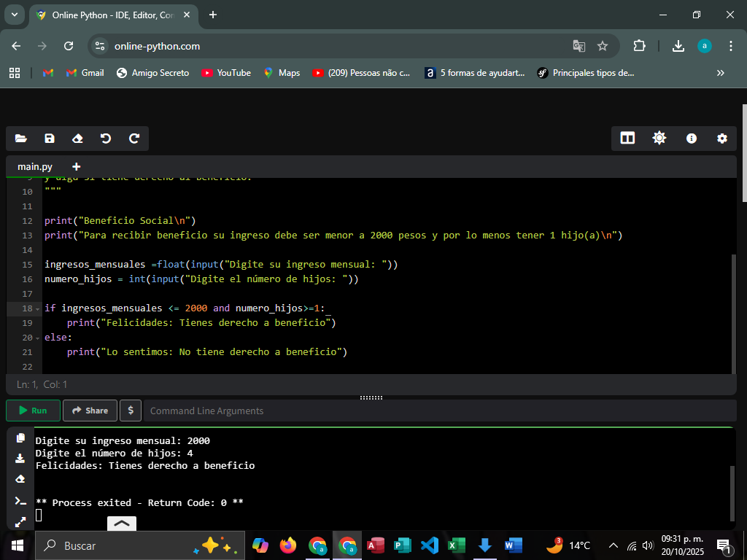Open editor settings gear icon
The width and height of the screenshot is (747, 560).
pyautogui.click(x=722, y=139)
